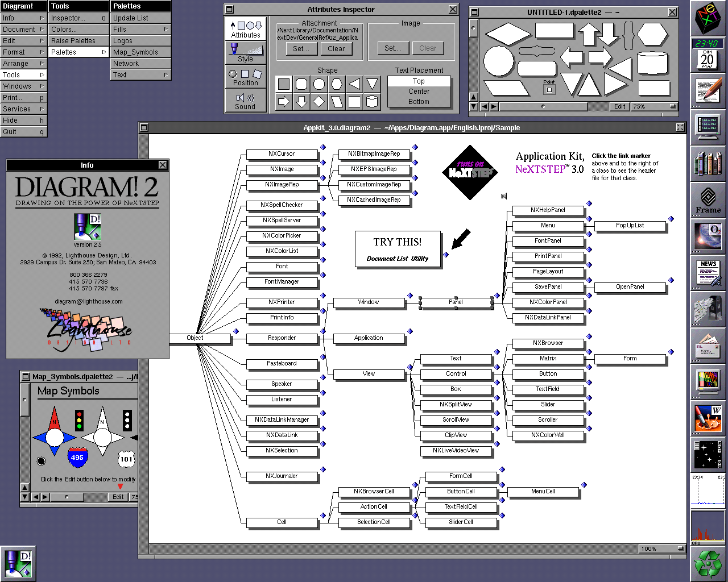
Task: Expand the Fills palette submenu
Action: (140, 30)
